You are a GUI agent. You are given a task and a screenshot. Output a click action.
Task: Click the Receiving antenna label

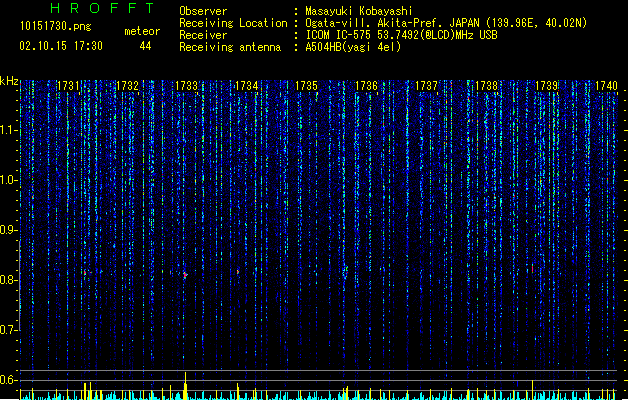point(230,47)
